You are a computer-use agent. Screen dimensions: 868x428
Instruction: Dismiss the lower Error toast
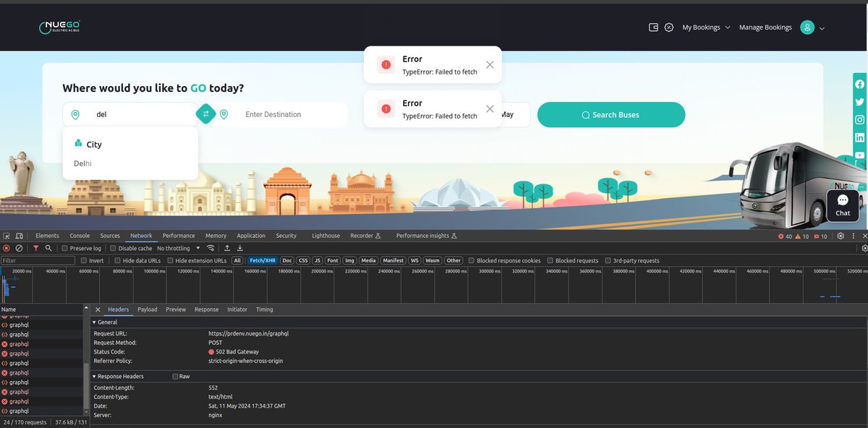490,108
